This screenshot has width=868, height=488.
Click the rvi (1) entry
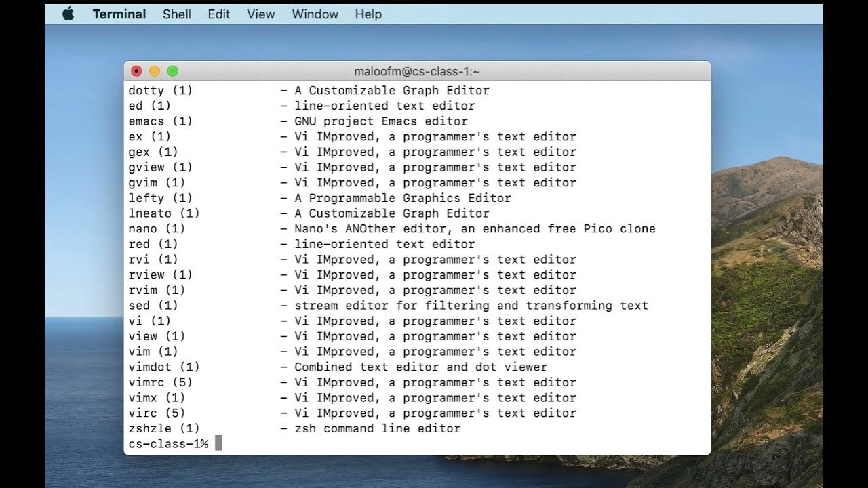[153, 260]
